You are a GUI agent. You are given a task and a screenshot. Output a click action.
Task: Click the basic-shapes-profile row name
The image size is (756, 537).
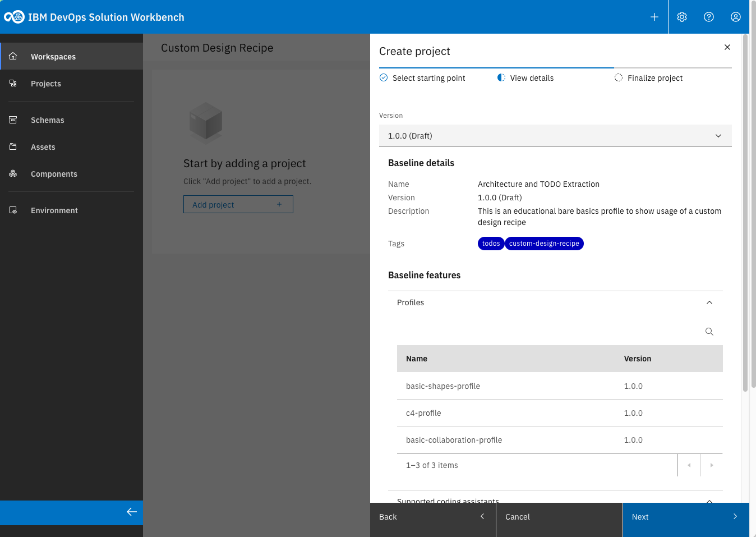point(443,386)
